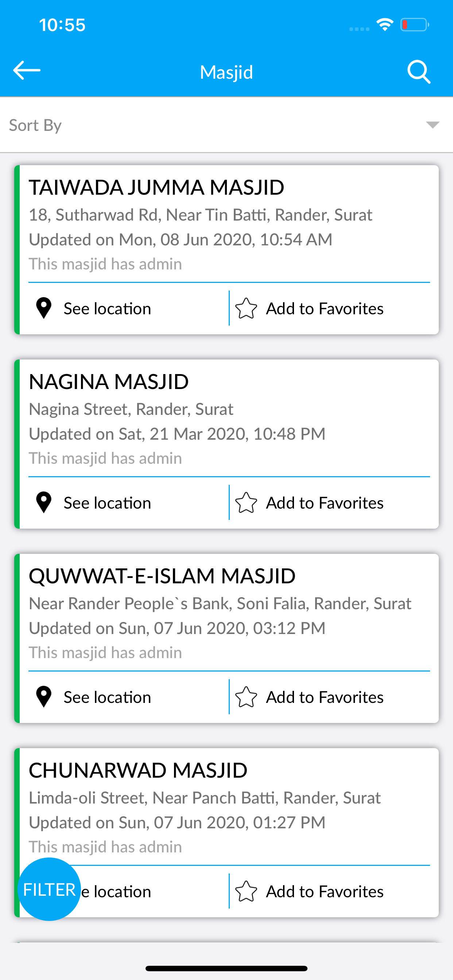Tap the Masjid header title
Viewport: 453px width, 980px height.
(226, 72)
